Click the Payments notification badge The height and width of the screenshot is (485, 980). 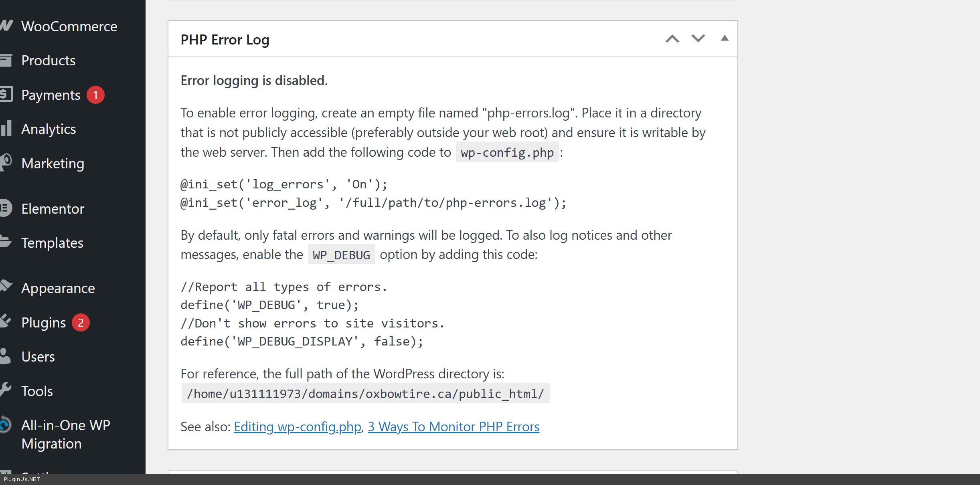[x=95, y=95]
